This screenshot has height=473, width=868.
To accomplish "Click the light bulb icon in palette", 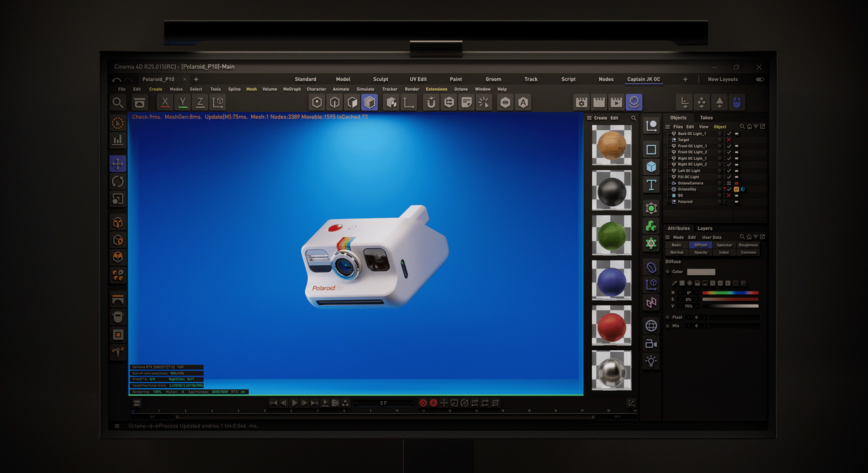I will [651, 362].
